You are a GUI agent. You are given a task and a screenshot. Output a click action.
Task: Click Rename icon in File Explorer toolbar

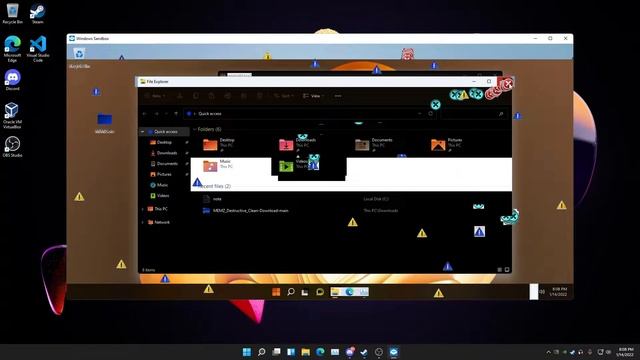[x=227, y=96]
